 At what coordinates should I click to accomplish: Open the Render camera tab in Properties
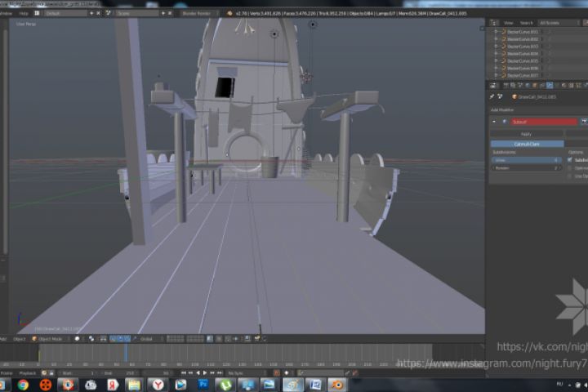click(506, 86)
